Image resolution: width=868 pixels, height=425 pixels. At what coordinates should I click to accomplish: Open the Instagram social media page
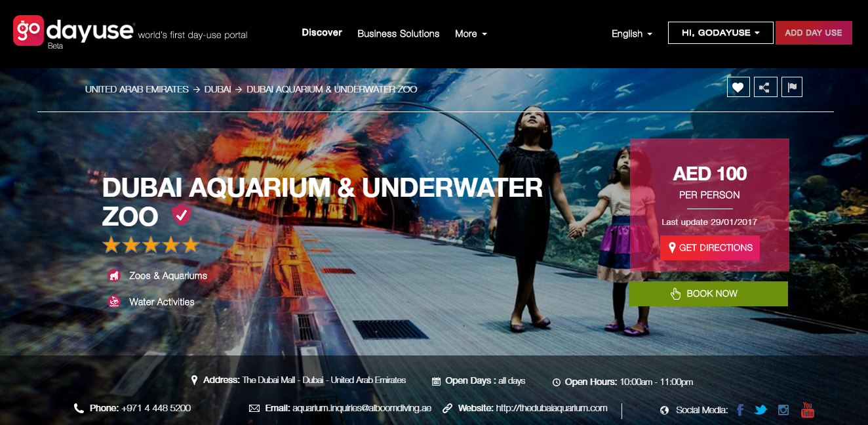tap(783, 410)
